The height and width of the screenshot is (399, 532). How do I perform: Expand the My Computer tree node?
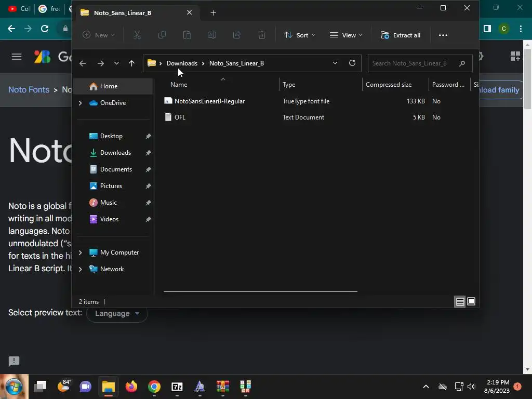(80, 252)
